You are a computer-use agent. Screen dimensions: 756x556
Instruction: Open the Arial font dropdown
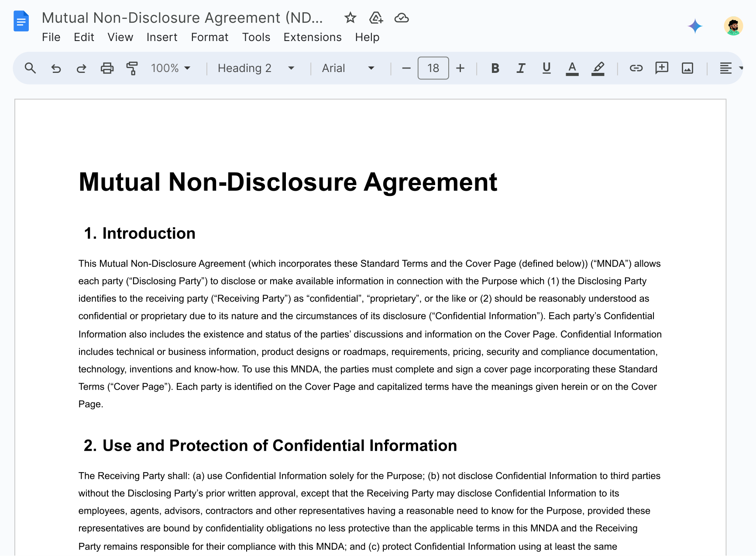click(348, 68)
